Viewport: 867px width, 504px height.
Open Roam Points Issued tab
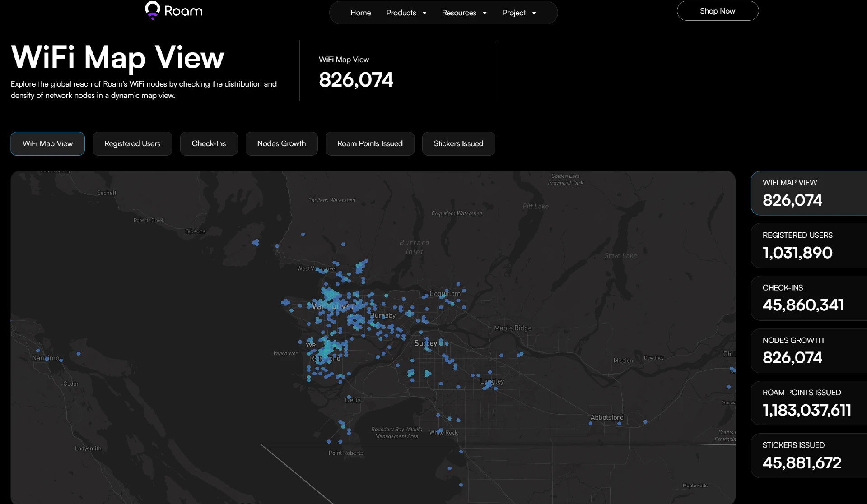coord(369,143)
